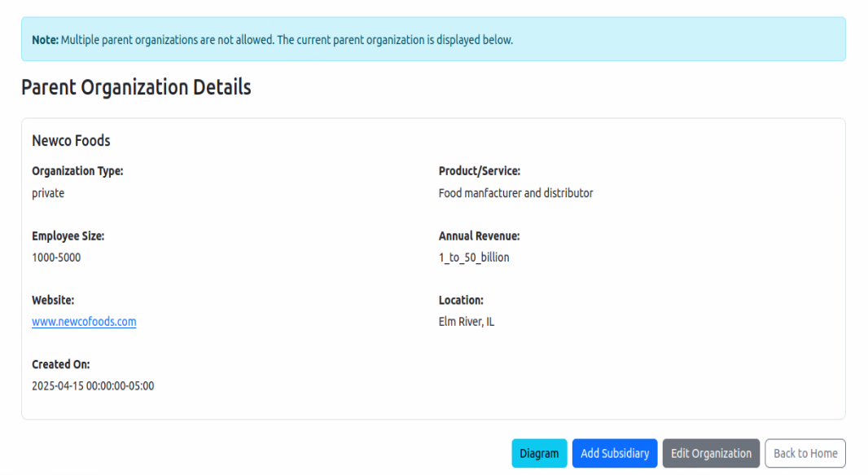Select the Created On label
868x475 pixels.
pos(61,364)
